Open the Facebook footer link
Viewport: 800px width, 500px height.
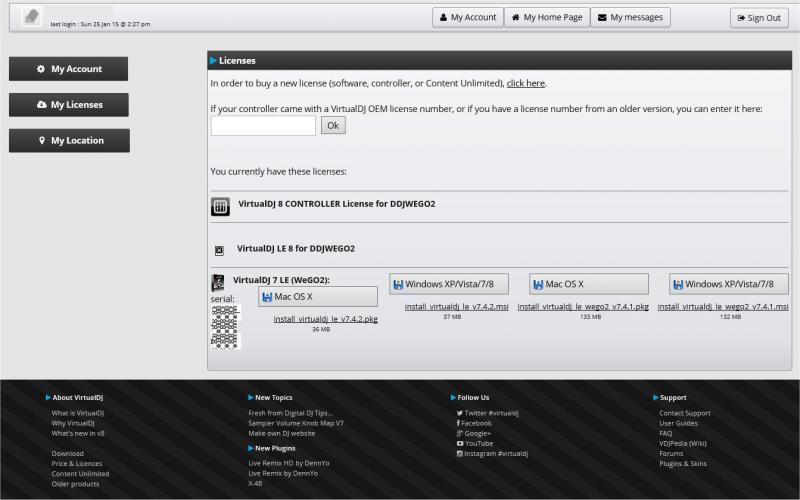(475, 423)
